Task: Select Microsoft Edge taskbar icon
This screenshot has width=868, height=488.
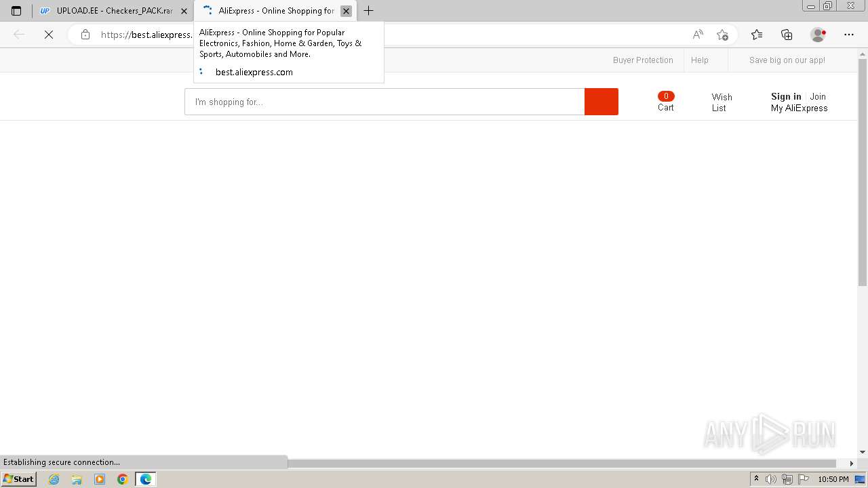Action: (x=145, y=479)
